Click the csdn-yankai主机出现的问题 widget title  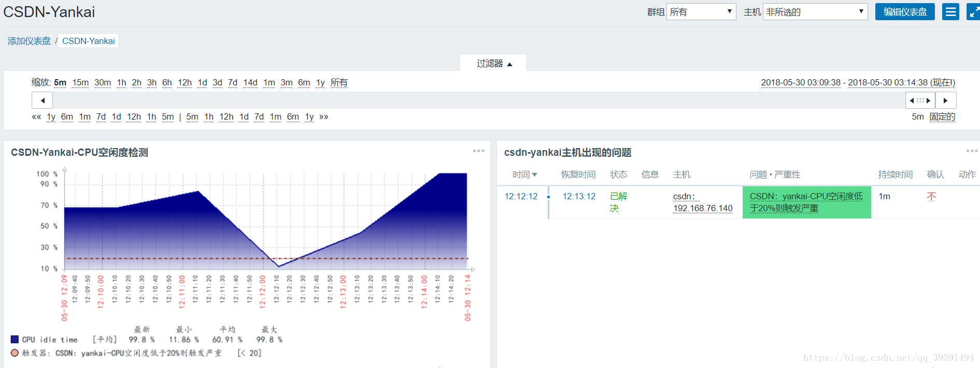click(x=567, y=152)
